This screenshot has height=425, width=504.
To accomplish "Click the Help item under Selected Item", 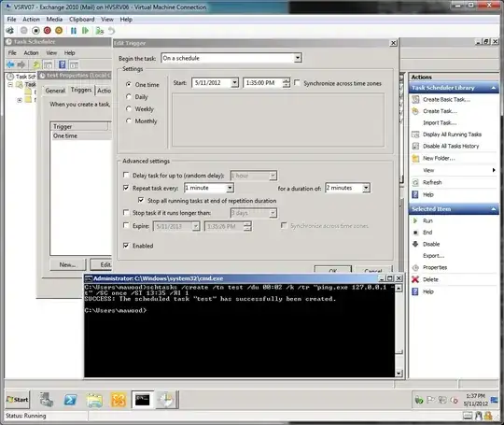I will [x=428, y=291].
